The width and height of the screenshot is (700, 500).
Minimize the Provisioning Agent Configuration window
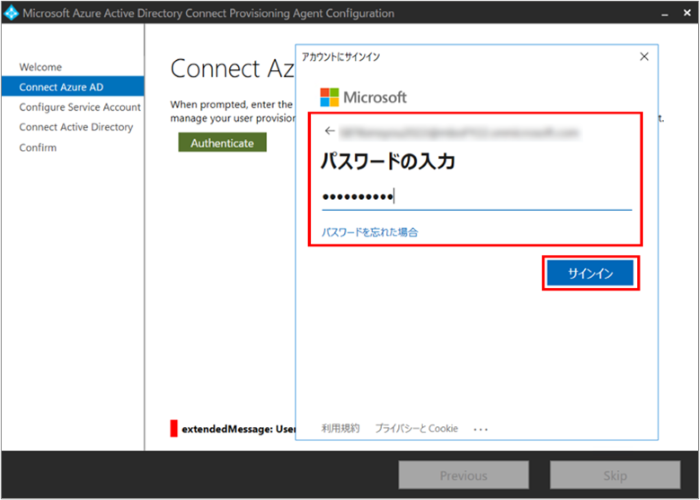click(x=665, y=13)
